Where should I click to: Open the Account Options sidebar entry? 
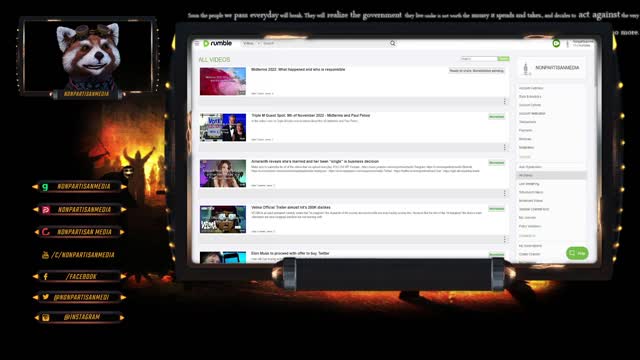(x=530, y=105)
